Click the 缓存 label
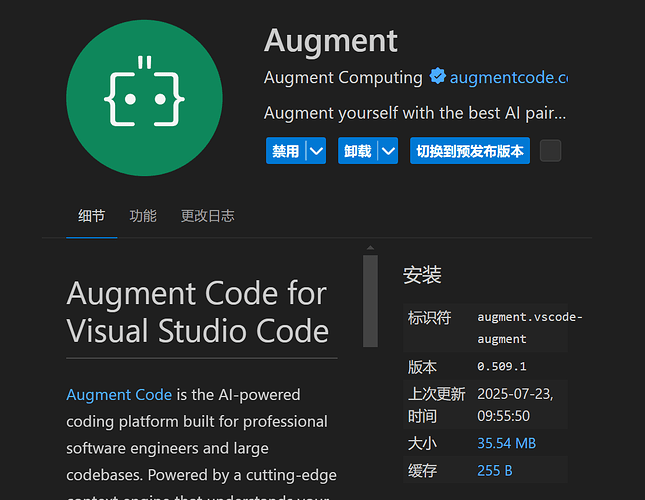The image size is (645, 500). point(422,470)
